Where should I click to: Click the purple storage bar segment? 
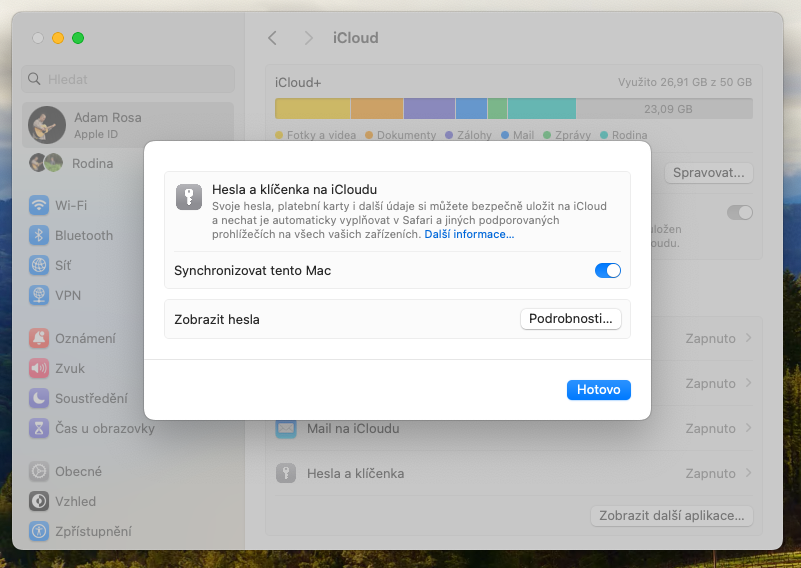coord(429,109)
